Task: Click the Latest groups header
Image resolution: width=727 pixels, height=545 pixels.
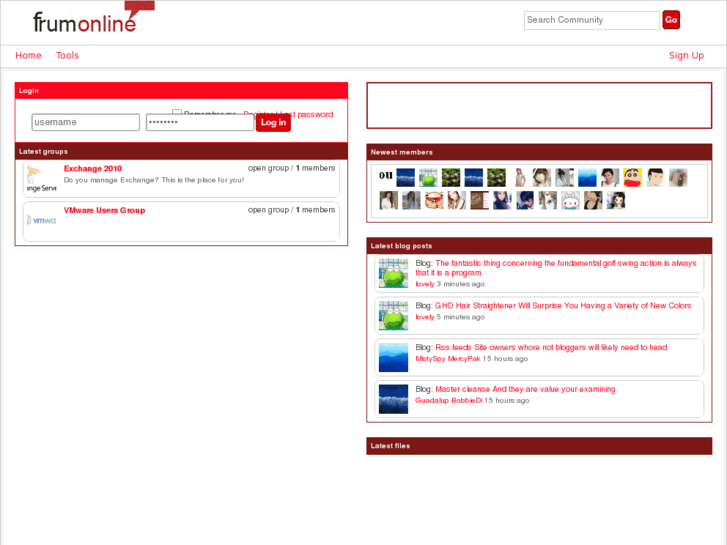Action: pyautogui.click(x=181, y=151)
